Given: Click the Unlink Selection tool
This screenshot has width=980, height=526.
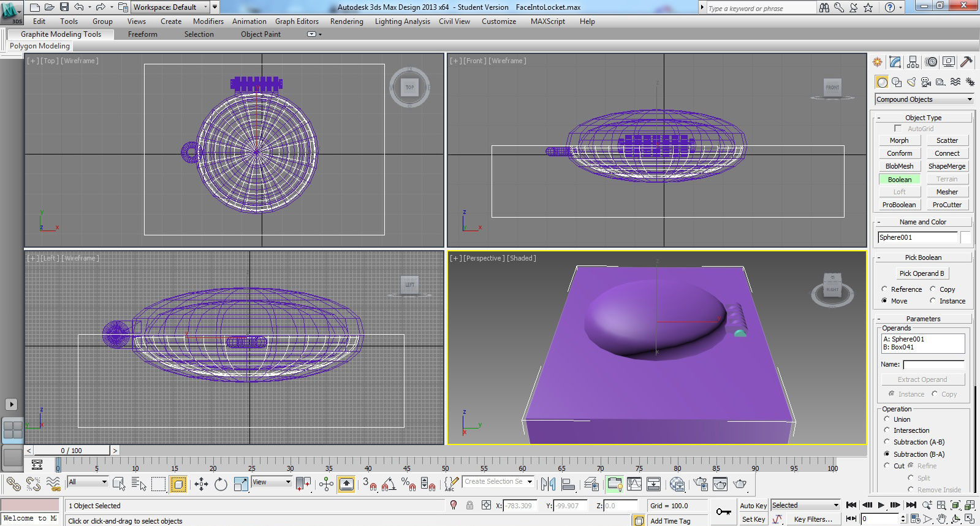Looking at the screenshot, I should tap(33, 484).
